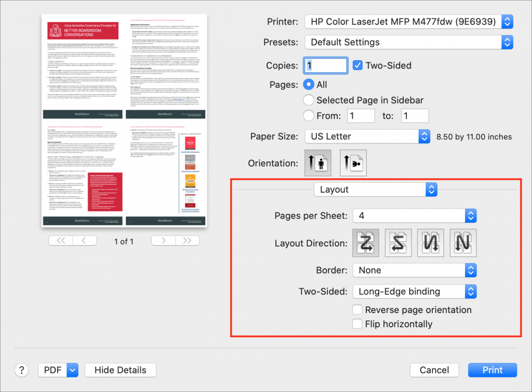This screenshot has height=392, width=532.
Task: Choose reverse N layout direction
Action: click(462, 242)
